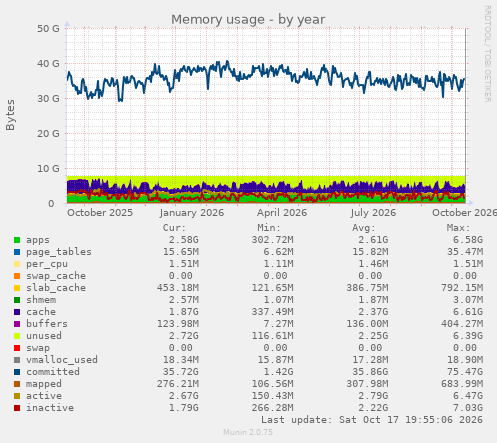Click the pale yellow per_cpu legend swatch
Viewport: 497px width, 443px height.
[x=17, y=264]
